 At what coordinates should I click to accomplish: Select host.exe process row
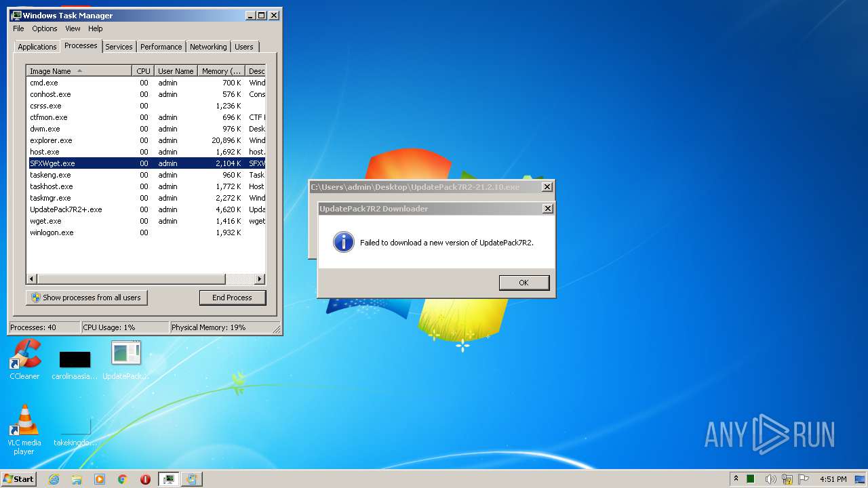coord(146,152)
